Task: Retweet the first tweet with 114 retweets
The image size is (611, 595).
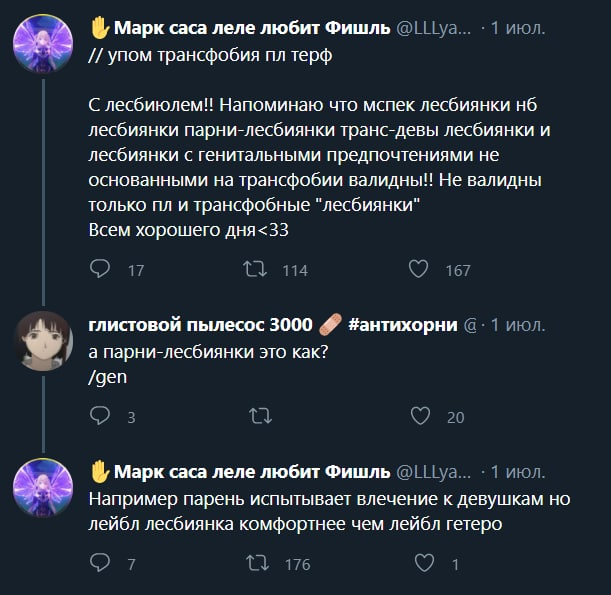Action: 254,269
